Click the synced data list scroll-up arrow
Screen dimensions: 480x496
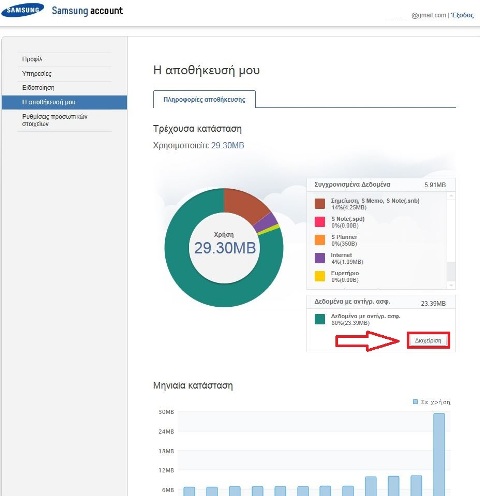(451, 196)
